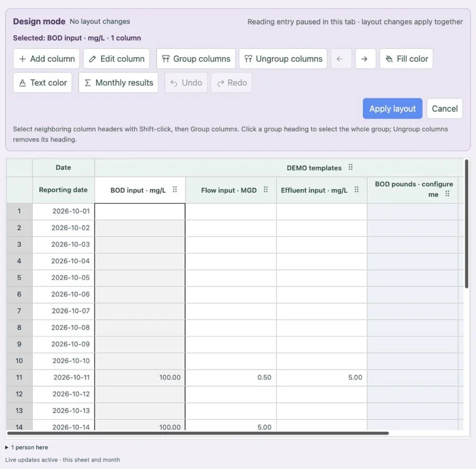The image size is (476, 469).
Task: Click the Redo button
Action: pos(231,83)
